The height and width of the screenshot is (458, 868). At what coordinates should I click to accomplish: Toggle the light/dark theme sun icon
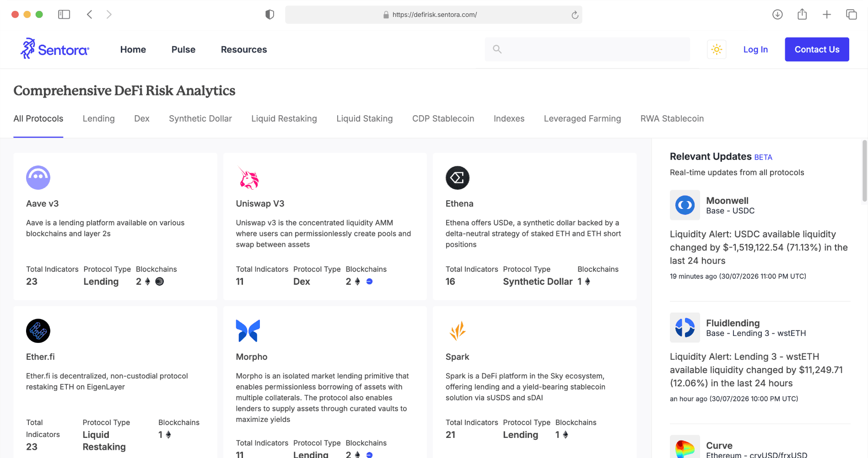(717, 49)
